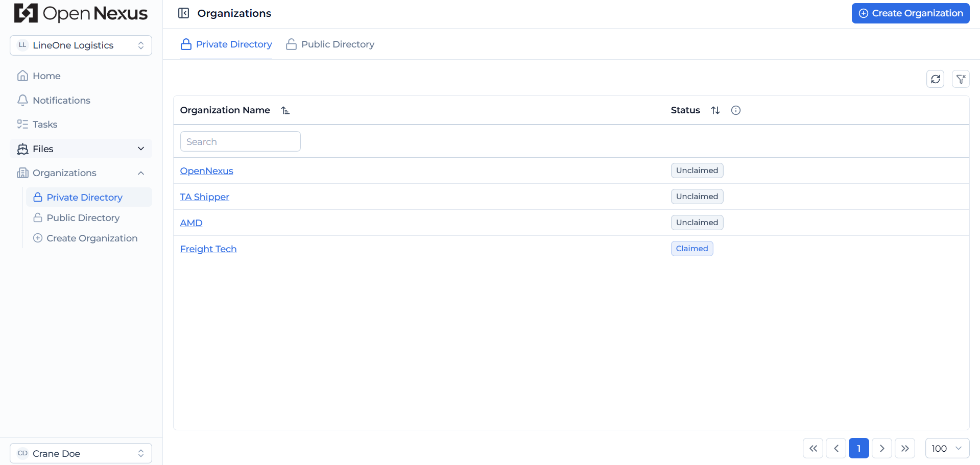Sort by Organization Name ascending icon
Viewport: 980px width, 465px height.
[285, 110]
